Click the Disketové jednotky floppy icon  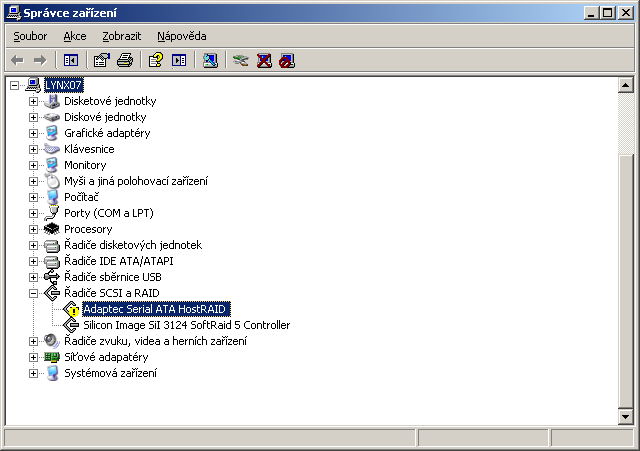pos(52,101)
